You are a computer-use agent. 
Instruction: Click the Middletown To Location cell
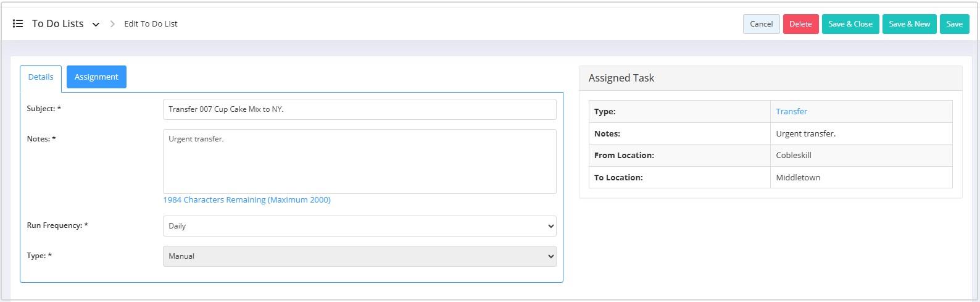[861, 177]
